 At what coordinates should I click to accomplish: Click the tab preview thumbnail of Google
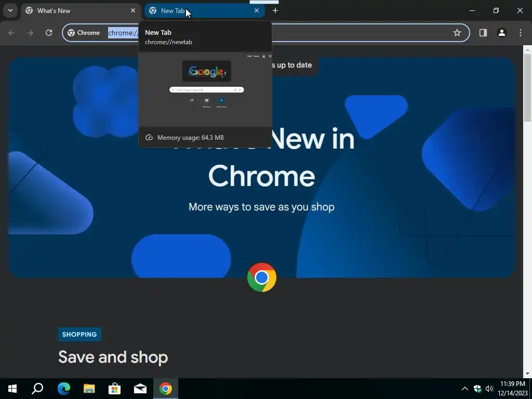205,89
